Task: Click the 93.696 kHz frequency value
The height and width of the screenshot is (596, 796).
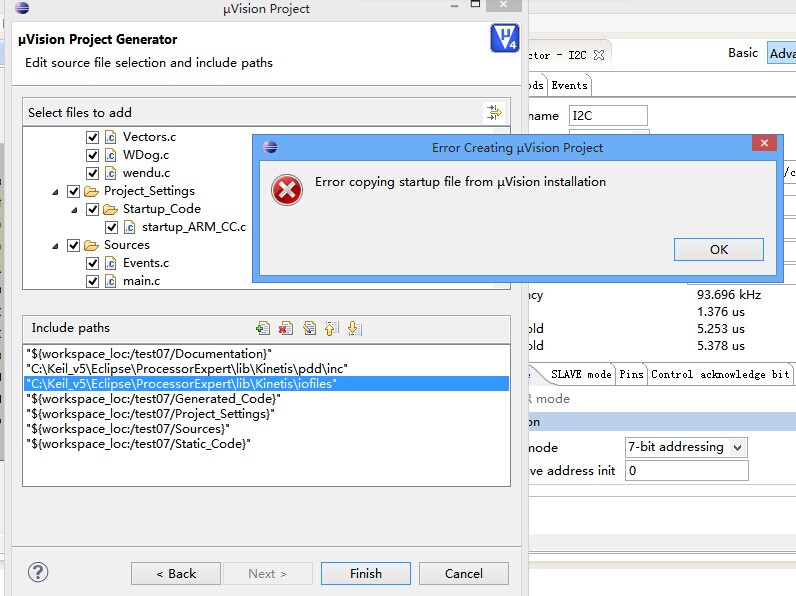Action: point(728,294)
